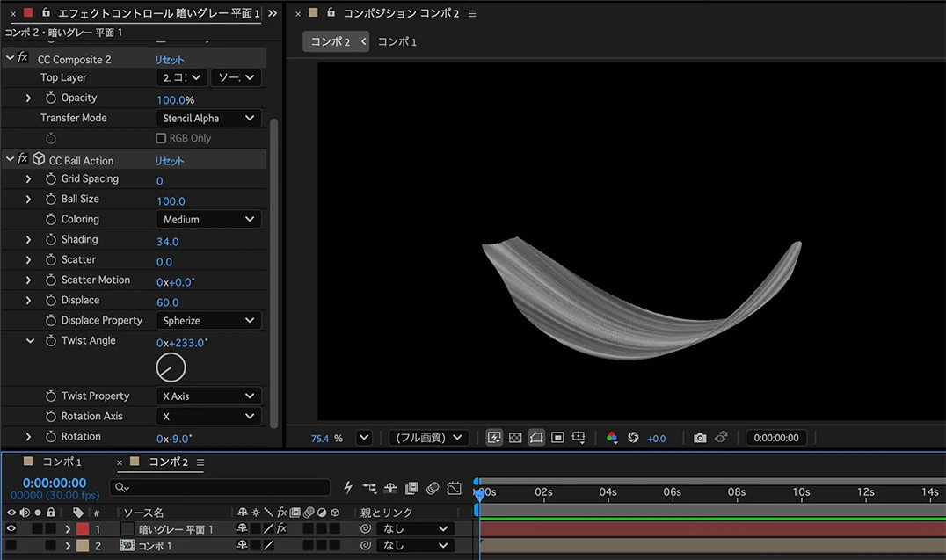The height and width of the screenshot is (560, 946).
Task: Open the コンポジション panel menu
Action: pyautogui.click(x=472, y=13)
